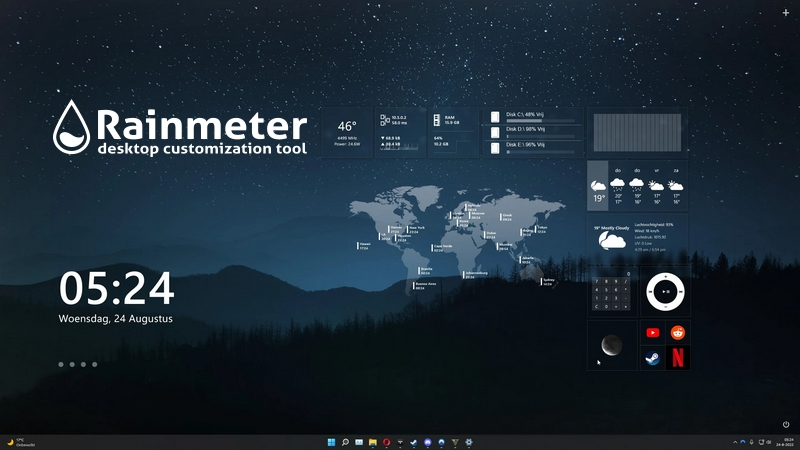The image size is (800, 450).
Task: Click the Disk C: usage bar
Action: (543, 120)
